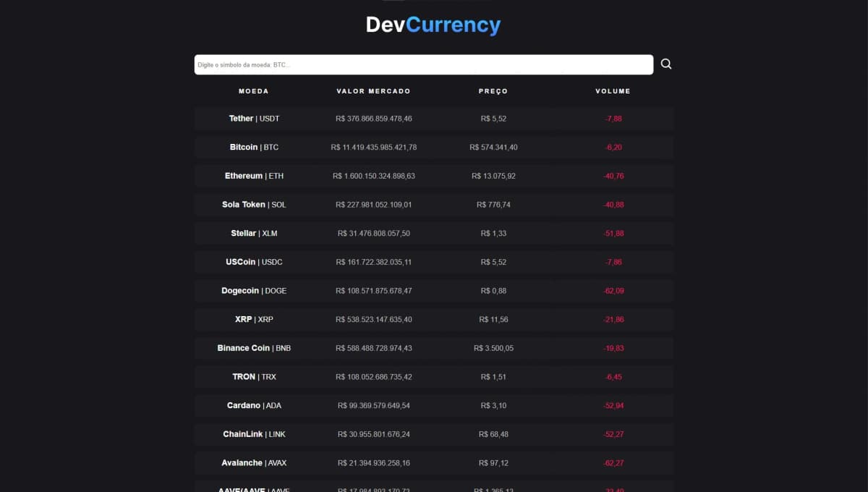Image resolution: width=868 pixels, height=492 pixels.
Task: Click XRP price R$ 11,56
Action: point(493,319)
